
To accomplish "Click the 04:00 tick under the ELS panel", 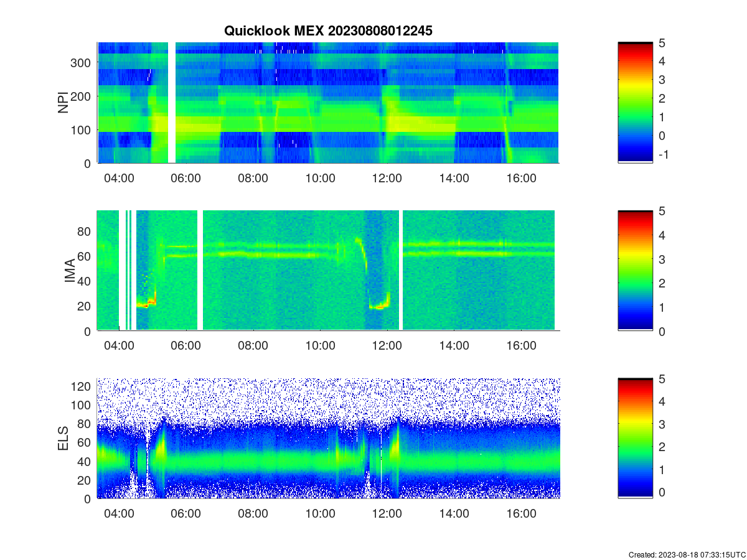I will 119,514.
